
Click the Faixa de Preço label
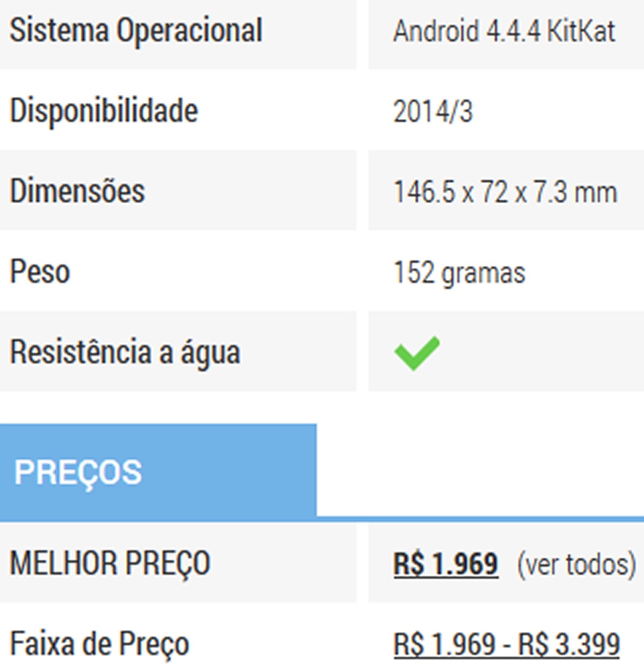click(100, 644)
